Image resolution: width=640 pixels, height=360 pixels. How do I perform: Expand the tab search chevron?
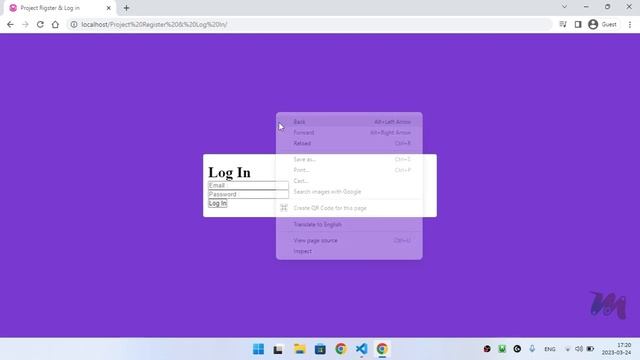tap(564, 7)
